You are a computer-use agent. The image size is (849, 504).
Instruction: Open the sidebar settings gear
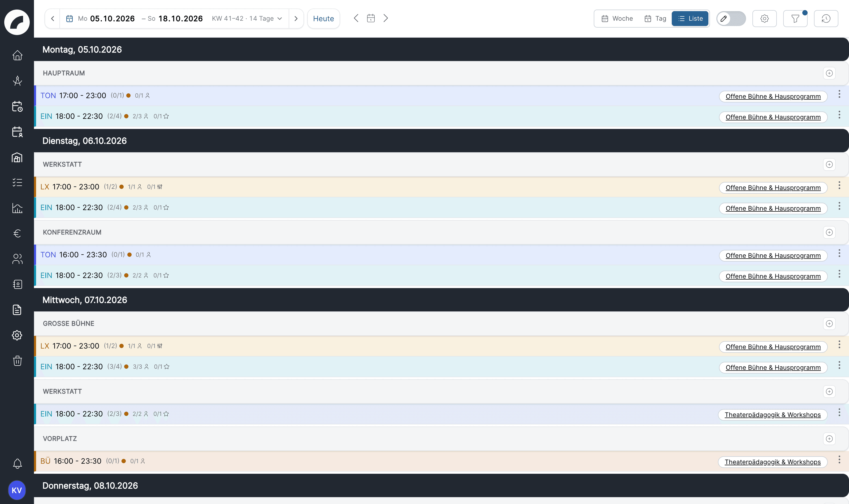click(17, 335)
